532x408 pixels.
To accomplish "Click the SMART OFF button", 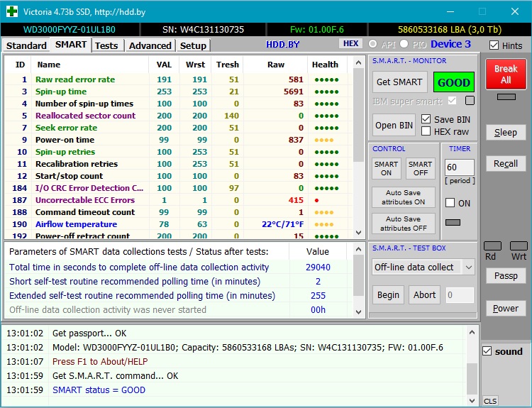I will [421, 168].
